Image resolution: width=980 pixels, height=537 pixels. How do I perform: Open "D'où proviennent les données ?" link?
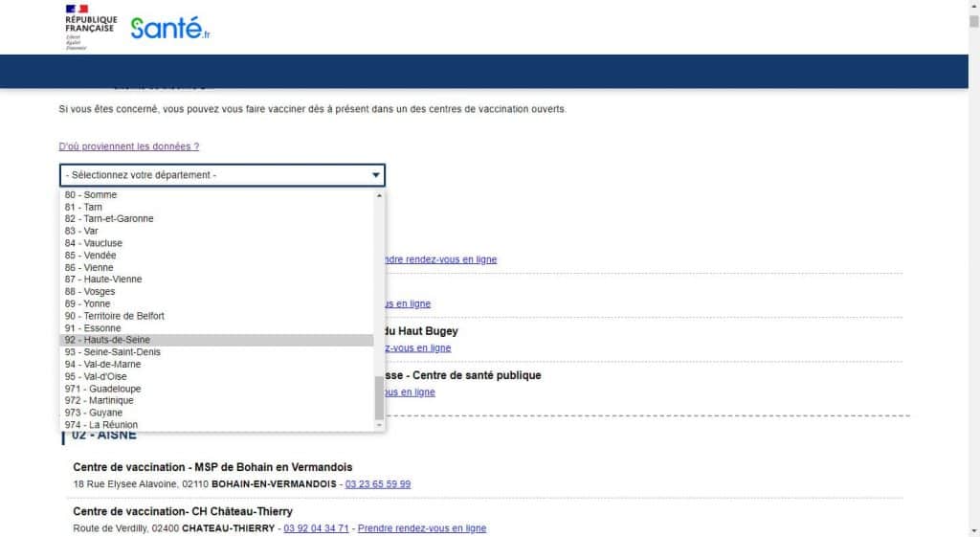pos(129,146)
